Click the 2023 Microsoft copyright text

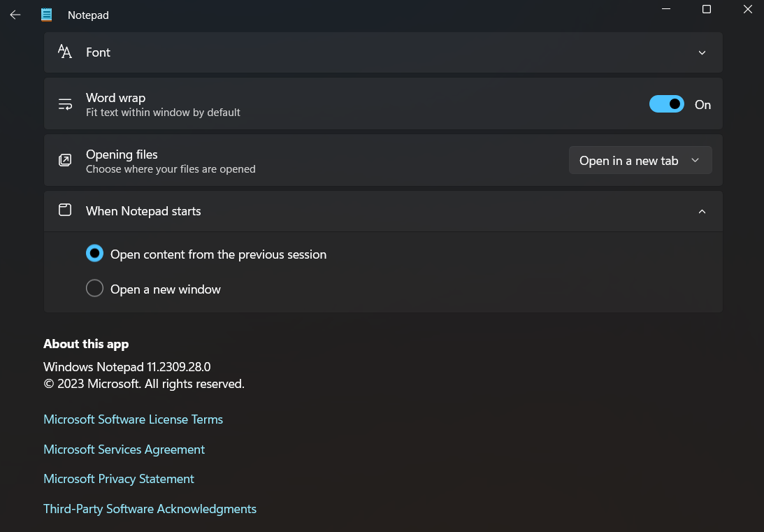pyautogui.click(x=144, y=384)
